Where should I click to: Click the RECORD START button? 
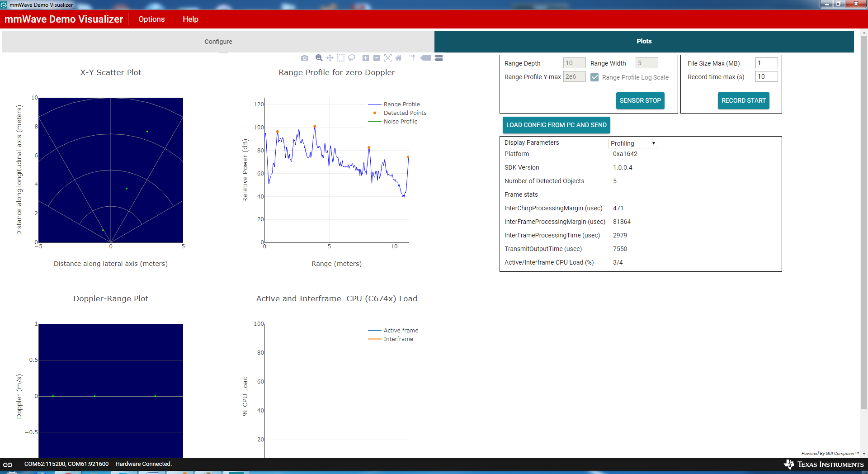tap(743, 100)
